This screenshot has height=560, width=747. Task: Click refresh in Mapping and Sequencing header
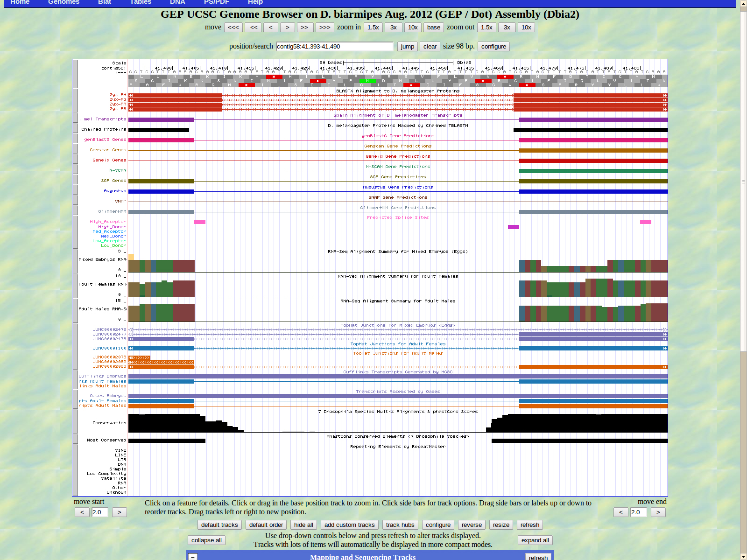coord(538,557)
